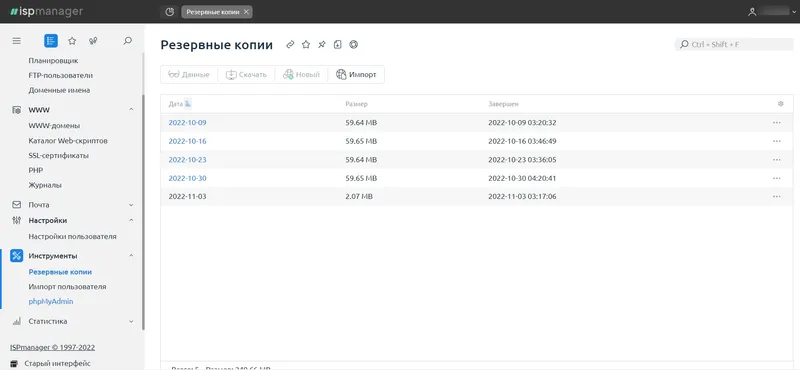Viewport: 800px width, 370px height.
Task: Close the Резервные копии tab
Action: click(x=246, y=12)
